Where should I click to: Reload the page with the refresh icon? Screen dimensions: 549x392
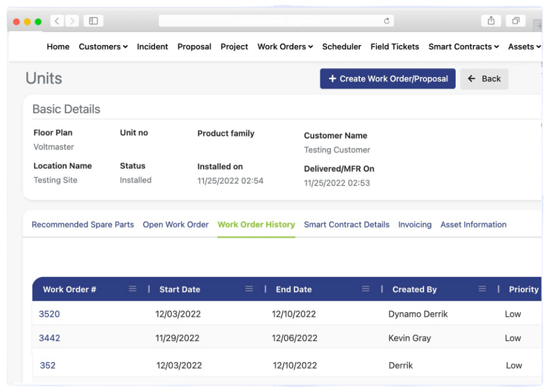(387, 21)
